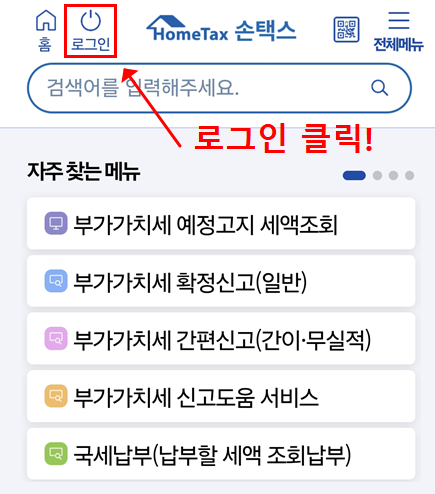Screen dimensions: 435x494
Task: Open 부가가치세 신고도움 서비스
Action: tap(221, 396)
